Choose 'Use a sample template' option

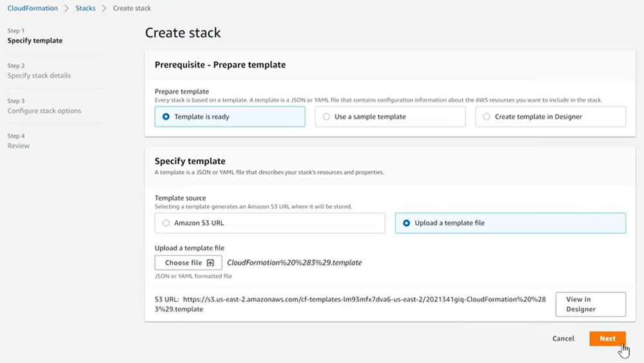390,117
